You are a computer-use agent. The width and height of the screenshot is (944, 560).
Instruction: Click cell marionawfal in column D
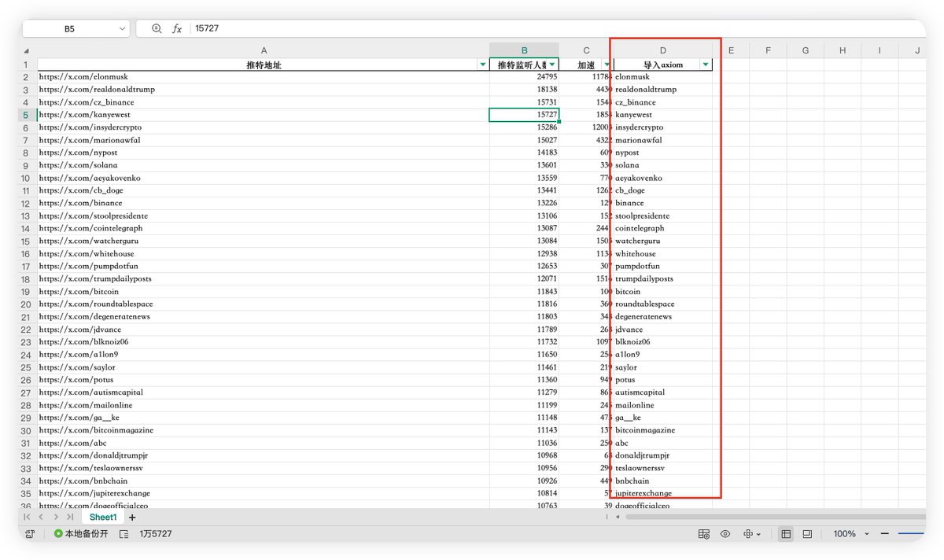click(662, 140)
